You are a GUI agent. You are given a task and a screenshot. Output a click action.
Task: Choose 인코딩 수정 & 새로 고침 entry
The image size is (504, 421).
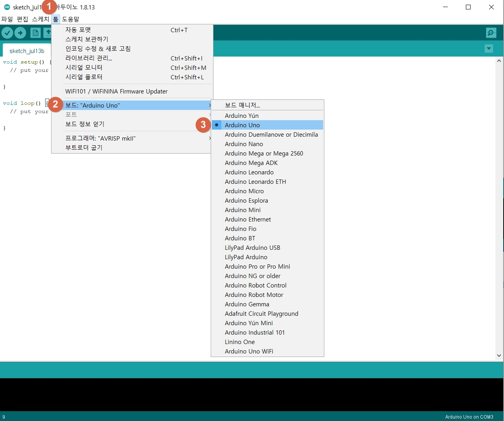132,49
